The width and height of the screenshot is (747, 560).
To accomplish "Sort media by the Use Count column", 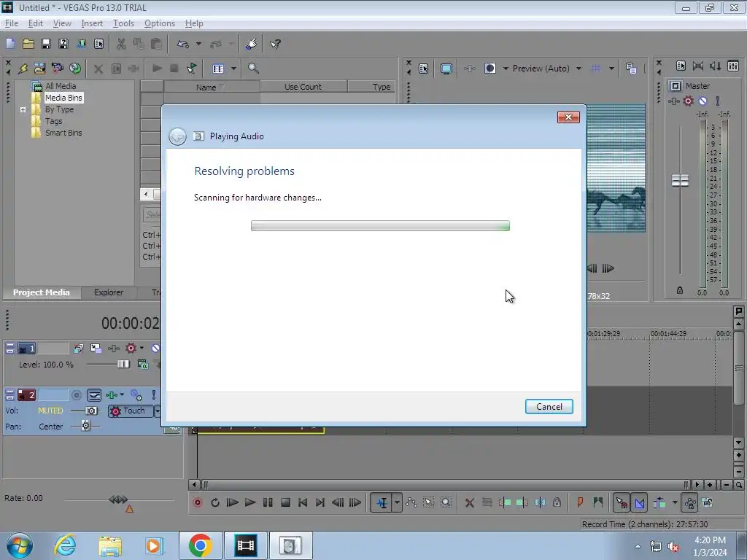I will [303, 87].
